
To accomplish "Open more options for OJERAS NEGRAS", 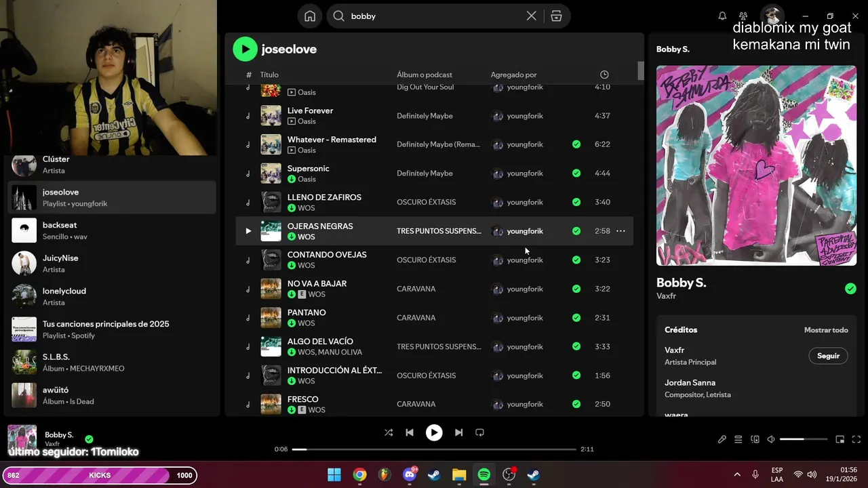I will [x=620, y=231].
